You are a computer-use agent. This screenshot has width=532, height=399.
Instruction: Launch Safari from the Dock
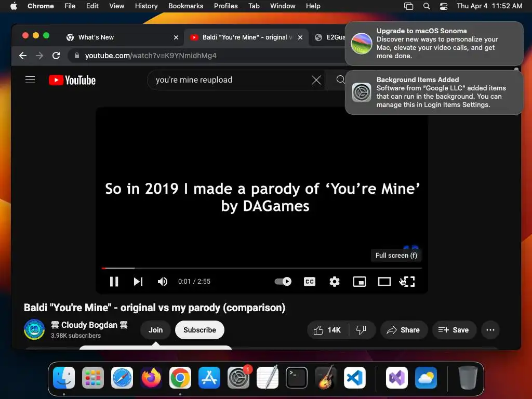(122, 378)
